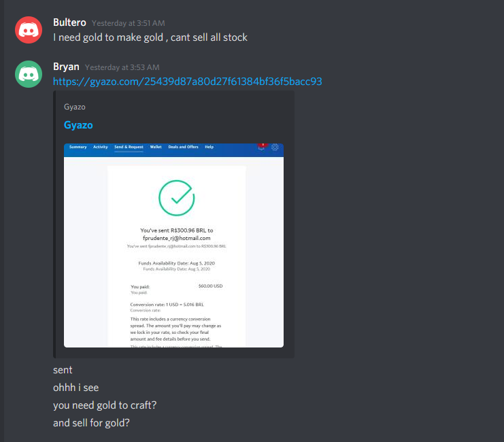Select the Activity tab in PayPal image

[100, 147]
